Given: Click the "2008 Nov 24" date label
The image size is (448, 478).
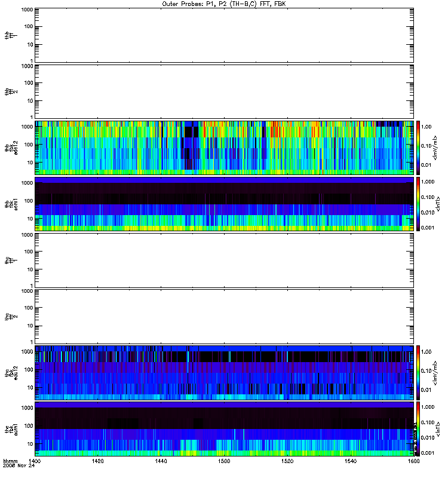Looking at the screenshot, I should tap(19, 466).
